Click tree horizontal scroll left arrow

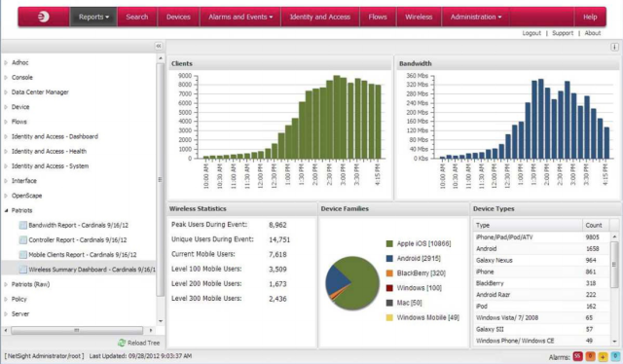(6, 330)
